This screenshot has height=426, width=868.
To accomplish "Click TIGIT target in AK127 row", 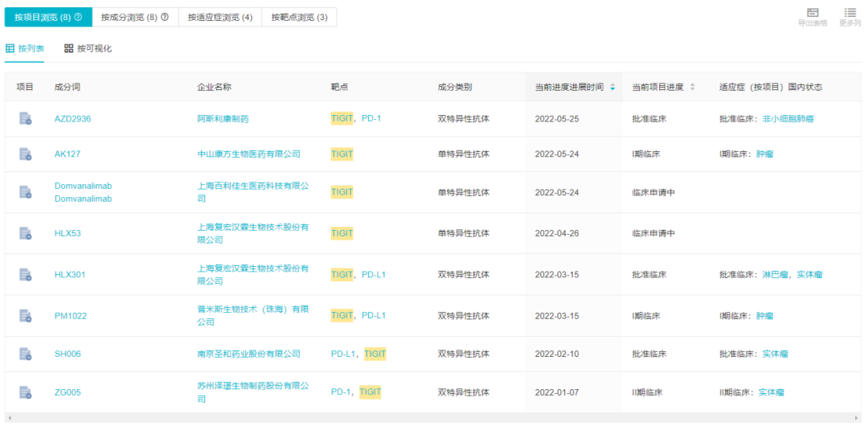I will 342,154.
